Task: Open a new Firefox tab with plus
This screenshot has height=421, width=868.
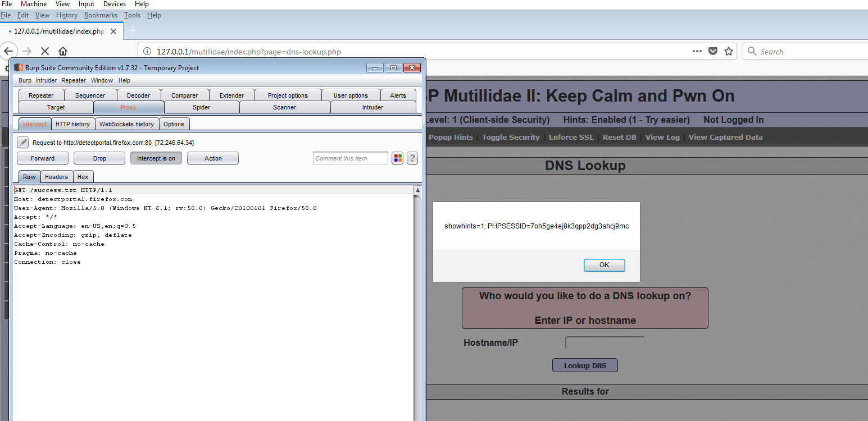Action: click(x=133, y=31)
